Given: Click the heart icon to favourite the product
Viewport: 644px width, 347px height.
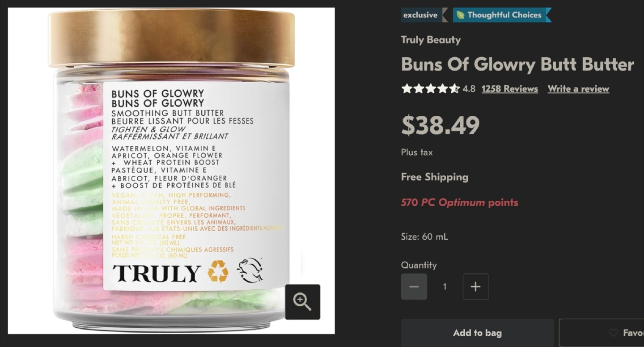Looking at the screenshot, I should tap(614, 333).
